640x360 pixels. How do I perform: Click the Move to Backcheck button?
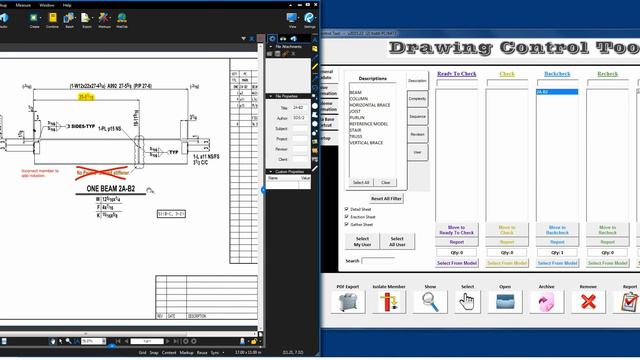pos(557,230)
